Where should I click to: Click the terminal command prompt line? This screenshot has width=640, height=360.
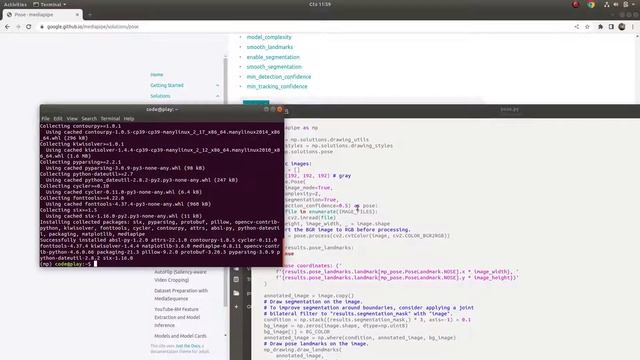click(161, 264)
